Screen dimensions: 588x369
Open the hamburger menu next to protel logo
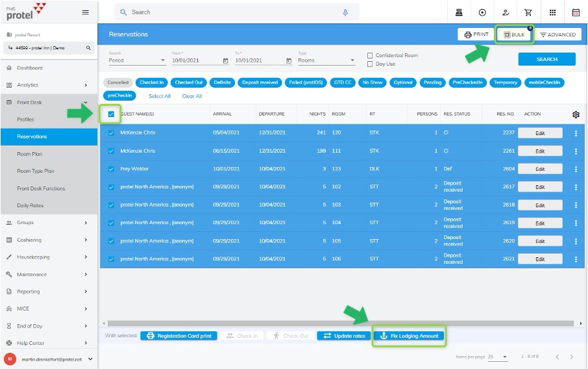coord(86,12)
